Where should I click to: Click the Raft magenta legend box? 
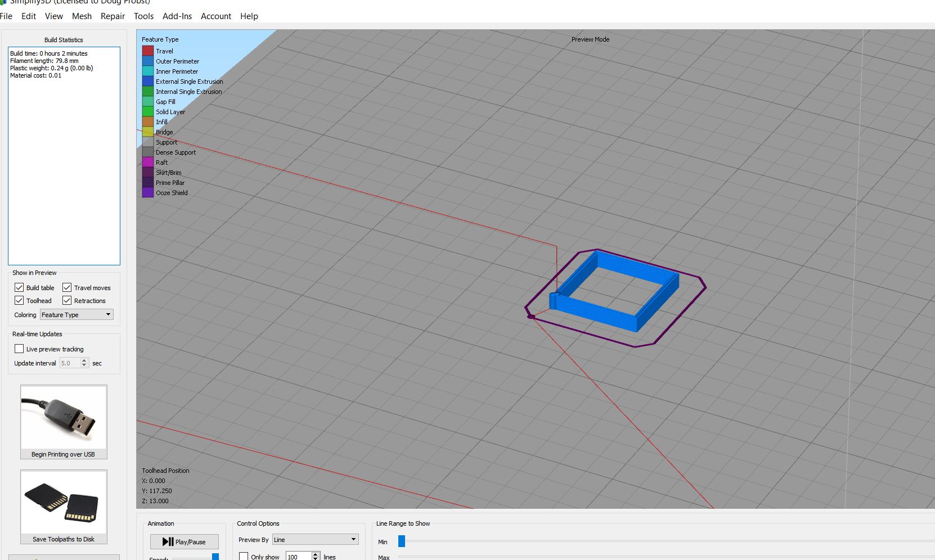click(148, 162)
